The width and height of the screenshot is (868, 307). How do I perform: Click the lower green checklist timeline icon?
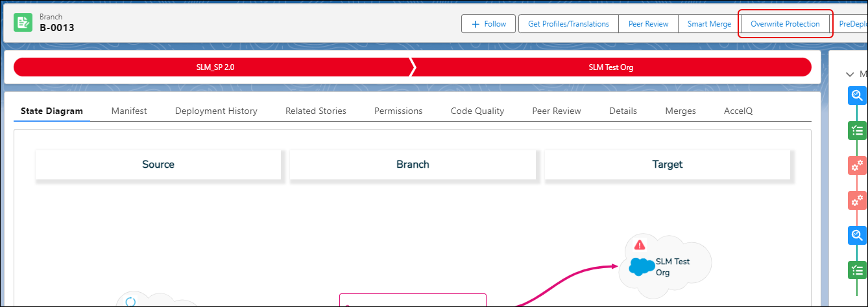[857, 270]
